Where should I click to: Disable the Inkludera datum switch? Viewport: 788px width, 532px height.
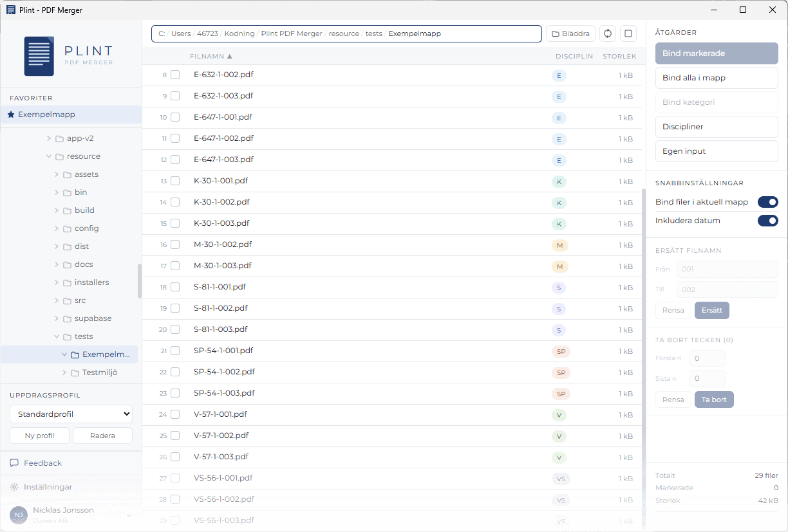(x=767, y=221)
